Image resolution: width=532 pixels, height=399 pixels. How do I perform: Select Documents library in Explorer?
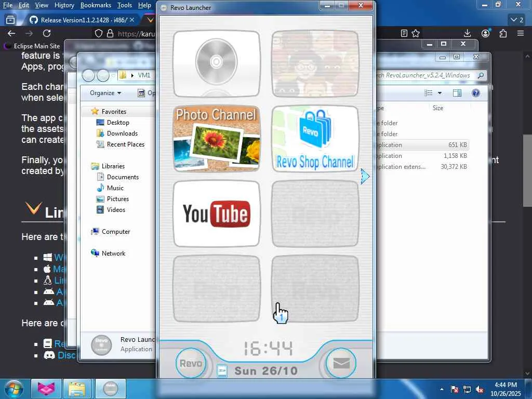pos(123,177)
